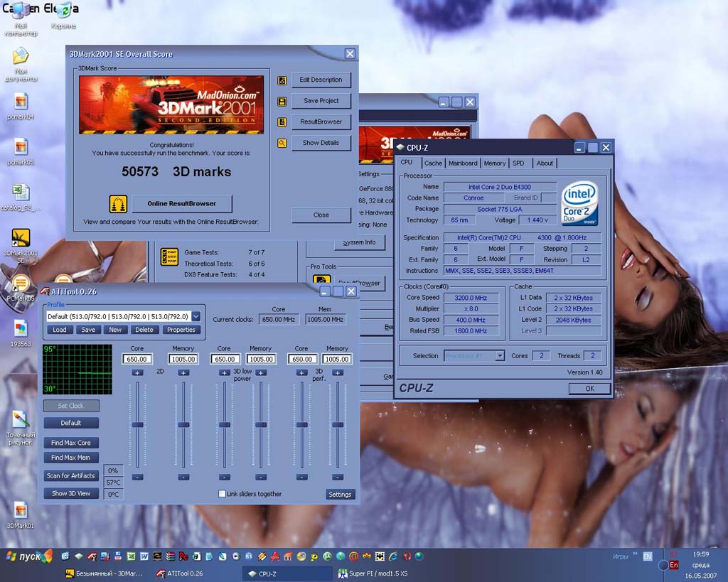The image size is (728, 582).
Task: Click the 3200.0 MHz Core Speed value
Action: (471, 298)
